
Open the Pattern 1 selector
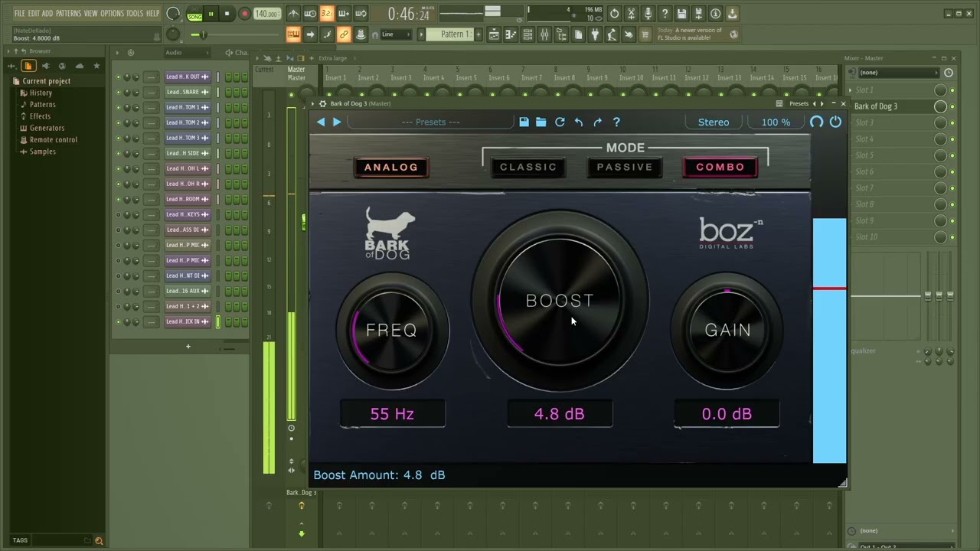(455, 34)
